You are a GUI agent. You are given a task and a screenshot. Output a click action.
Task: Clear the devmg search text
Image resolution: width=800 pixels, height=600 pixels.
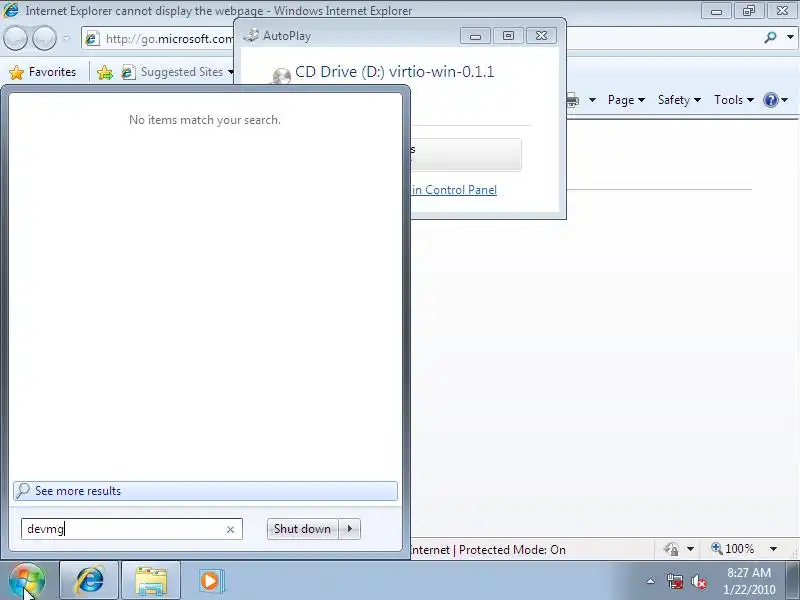click(230, 530)
